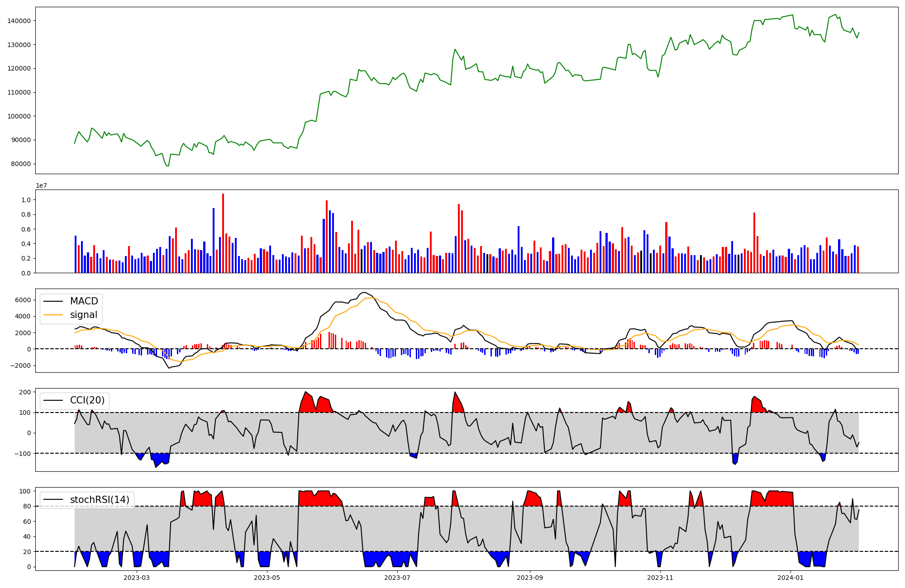Click the stochRSI(14) legend label
Screen dimensions: 905x588
pyautogui.click(x=100, y=500)
